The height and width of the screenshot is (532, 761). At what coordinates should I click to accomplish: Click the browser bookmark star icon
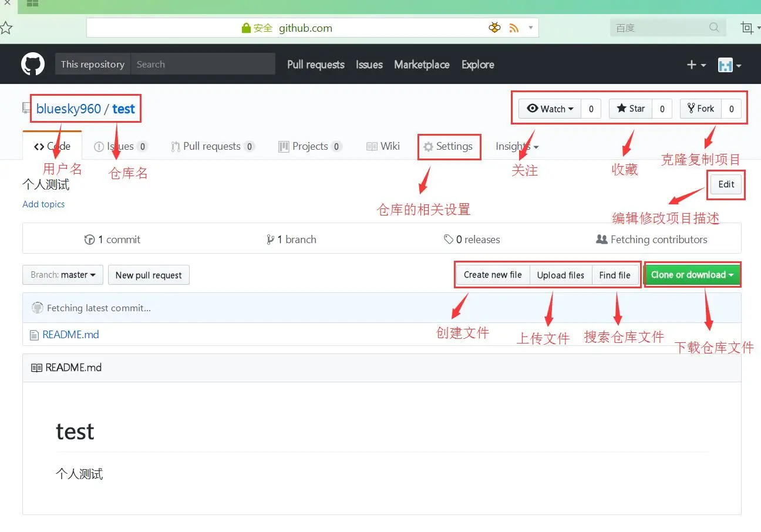tap(5, 28)
